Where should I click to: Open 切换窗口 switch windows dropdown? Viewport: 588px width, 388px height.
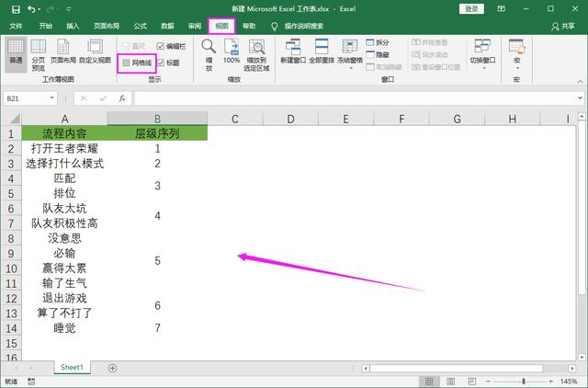482,55
